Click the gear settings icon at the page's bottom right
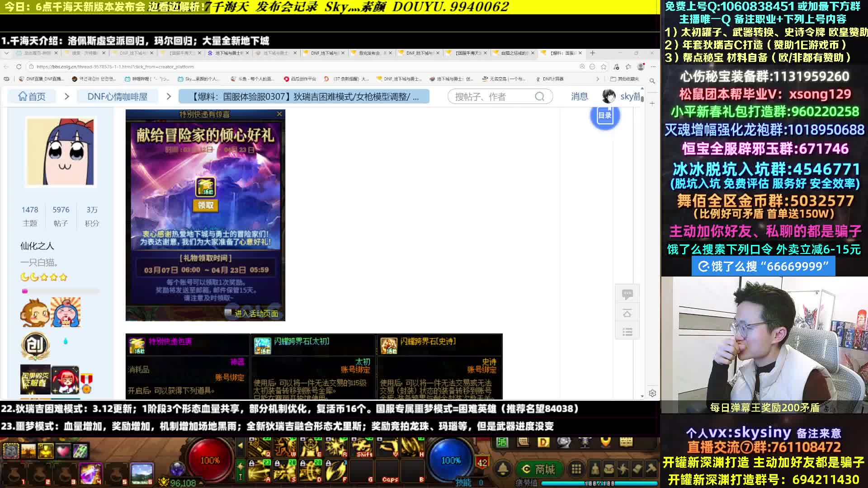Viewport: 868px width, 488px height. click(652, 393)
